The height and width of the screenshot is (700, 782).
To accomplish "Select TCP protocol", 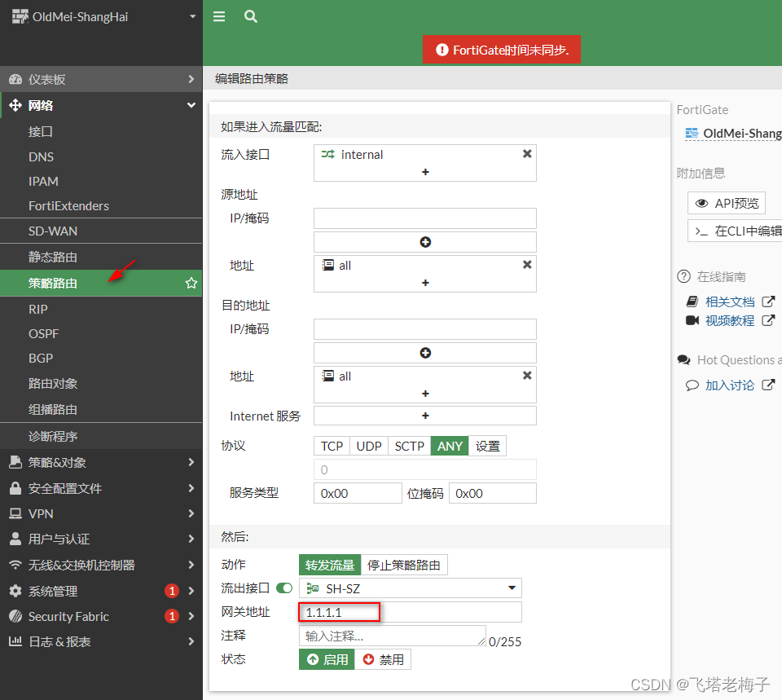I will [x=332, y=446].
